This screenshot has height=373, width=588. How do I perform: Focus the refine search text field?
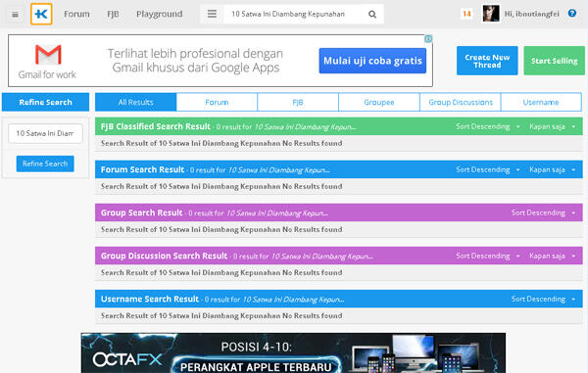point(45,133)
